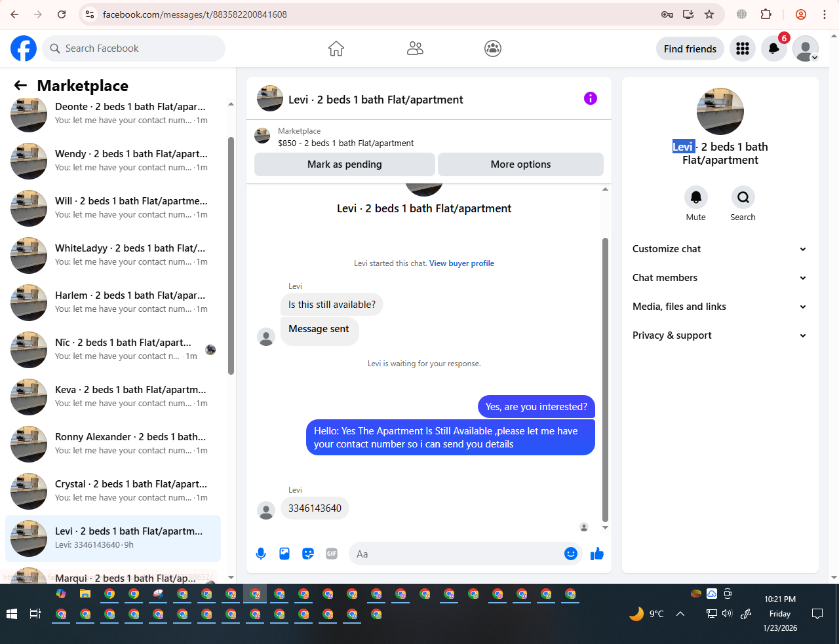Open View buyer profile link
Viewport: 839px width, 644px height.
[x=461, y=263]
